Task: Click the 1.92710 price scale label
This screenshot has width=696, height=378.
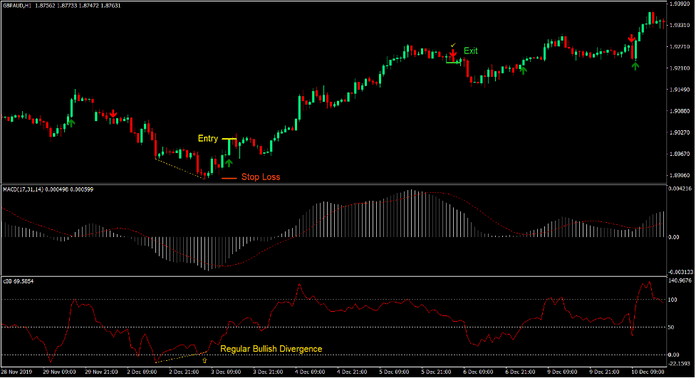Action: click(680, 47)
